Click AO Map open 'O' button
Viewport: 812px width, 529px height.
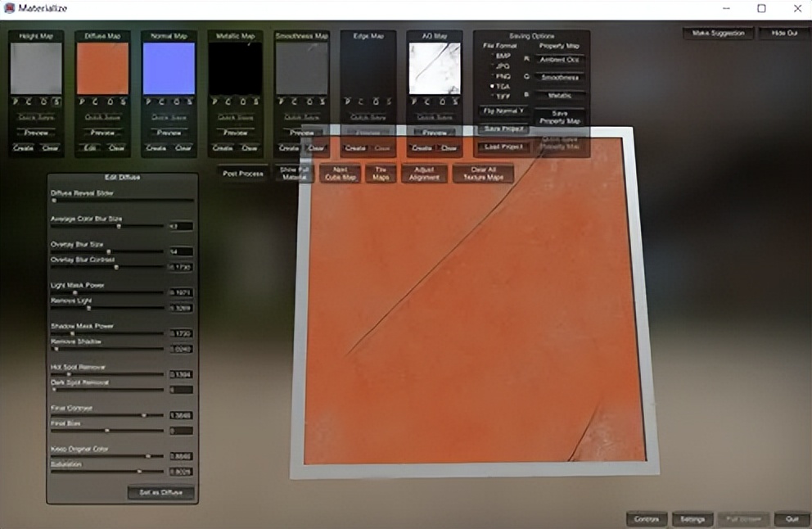pyautogui.click(x=441, y=102)
